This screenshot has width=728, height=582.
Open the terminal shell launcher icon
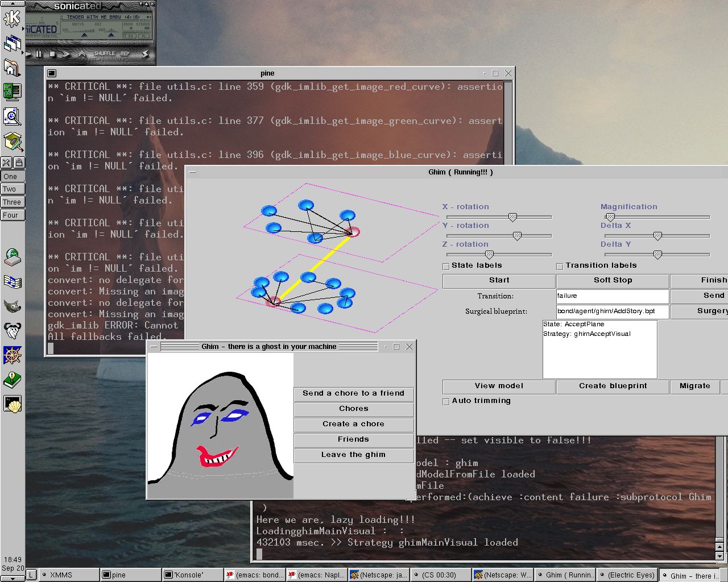click(12, 404)
